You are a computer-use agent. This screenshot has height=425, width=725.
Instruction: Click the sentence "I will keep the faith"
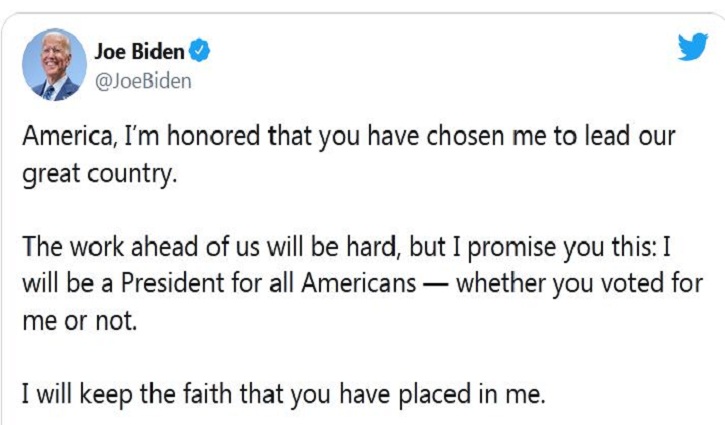tap(283, 394)
